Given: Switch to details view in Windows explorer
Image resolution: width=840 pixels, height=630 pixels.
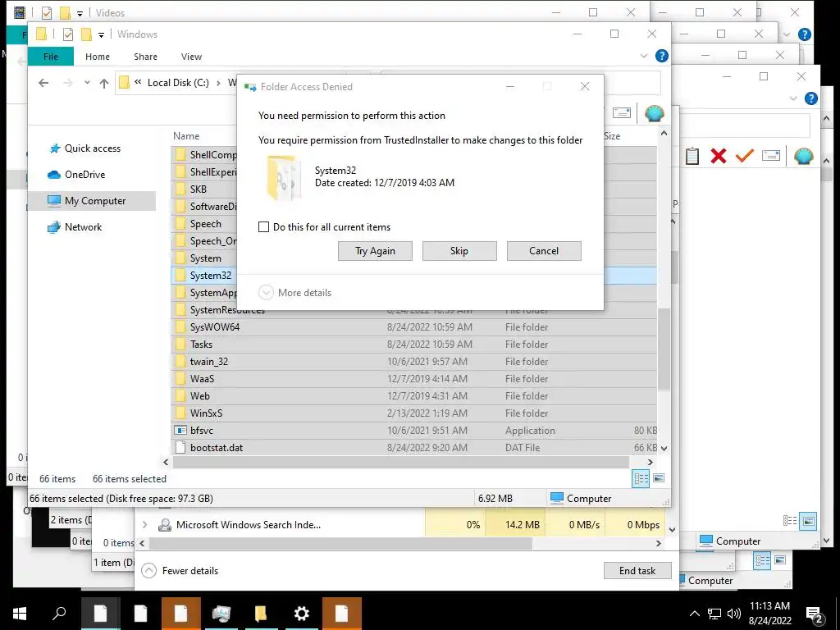Looking at the screenshot, I should (641, 478).
